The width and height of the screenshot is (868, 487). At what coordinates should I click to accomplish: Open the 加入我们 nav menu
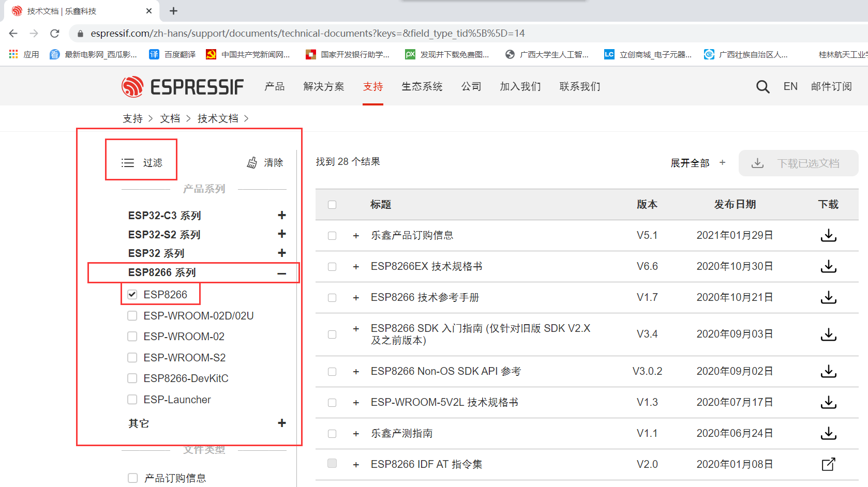pos(520,86)
